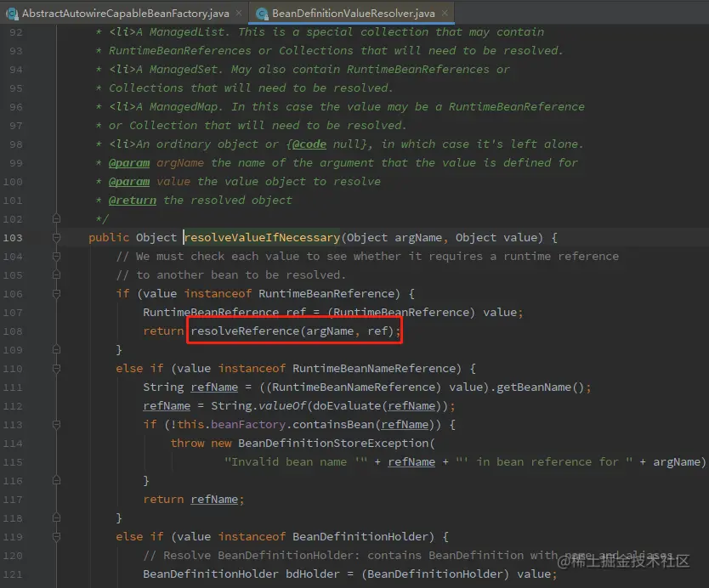The height and width of the screenshot is (588, 709).
Task: Click the @param tag for argName
Action: (129, 162)
